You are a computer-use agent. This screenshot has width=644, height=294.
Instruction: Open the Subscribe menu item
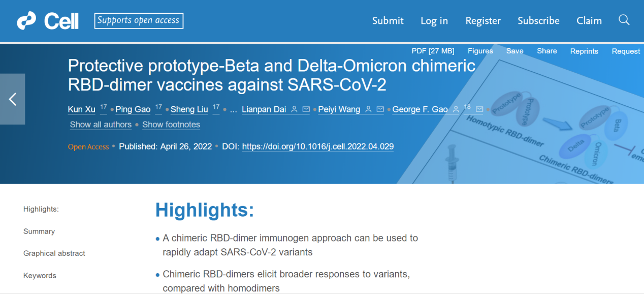point(538,21)
